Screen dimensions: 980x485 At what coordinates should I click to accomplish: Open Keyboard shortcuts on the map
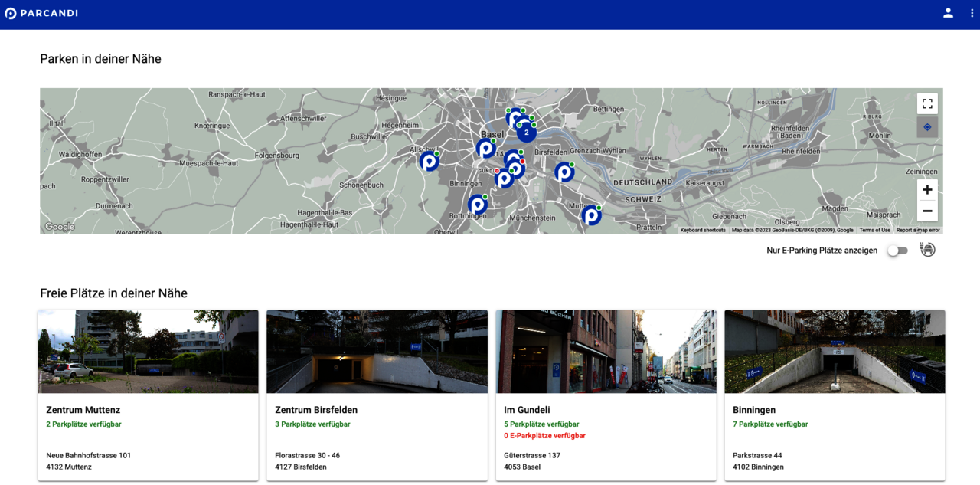pyautogui.click(x=703, y=230)
